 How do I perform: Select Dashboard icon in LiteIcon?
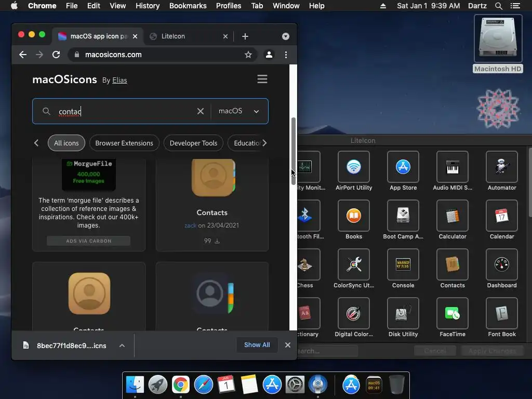(502, 264)
